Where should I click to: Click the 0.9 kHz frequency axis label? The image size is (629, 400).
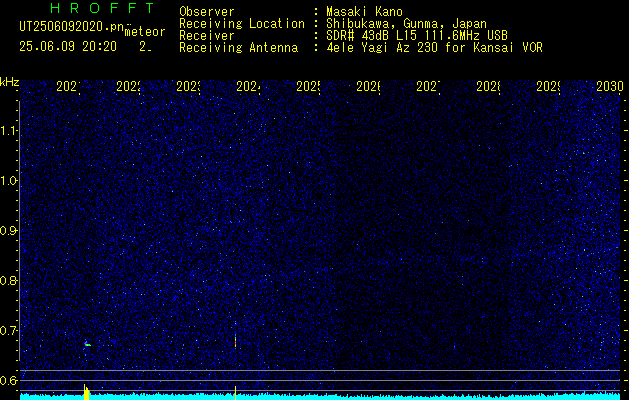tap(8, 231)
